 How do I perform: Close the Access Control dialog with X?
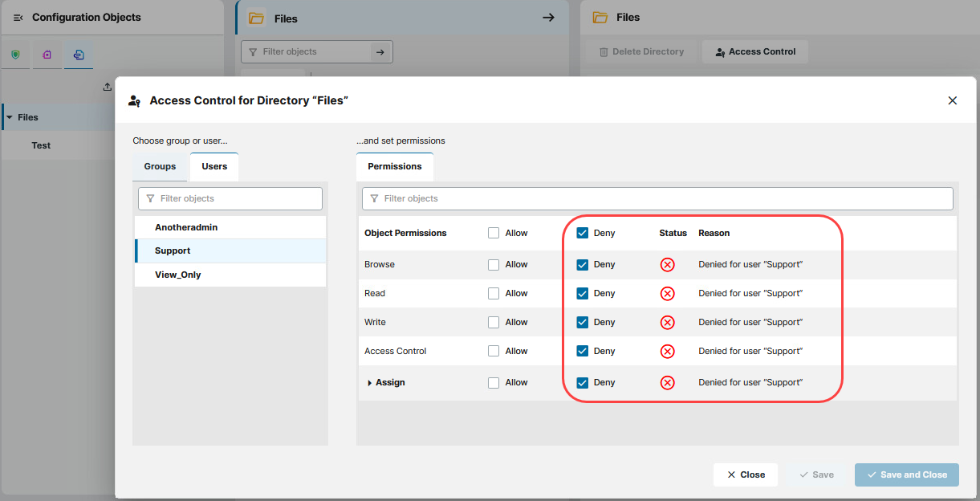[953, 100]
